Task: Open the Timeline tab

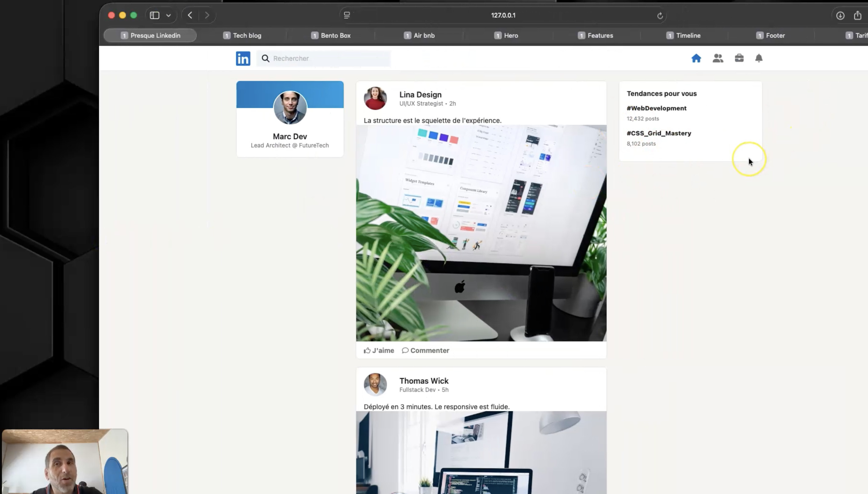Action: click(683, 36)
